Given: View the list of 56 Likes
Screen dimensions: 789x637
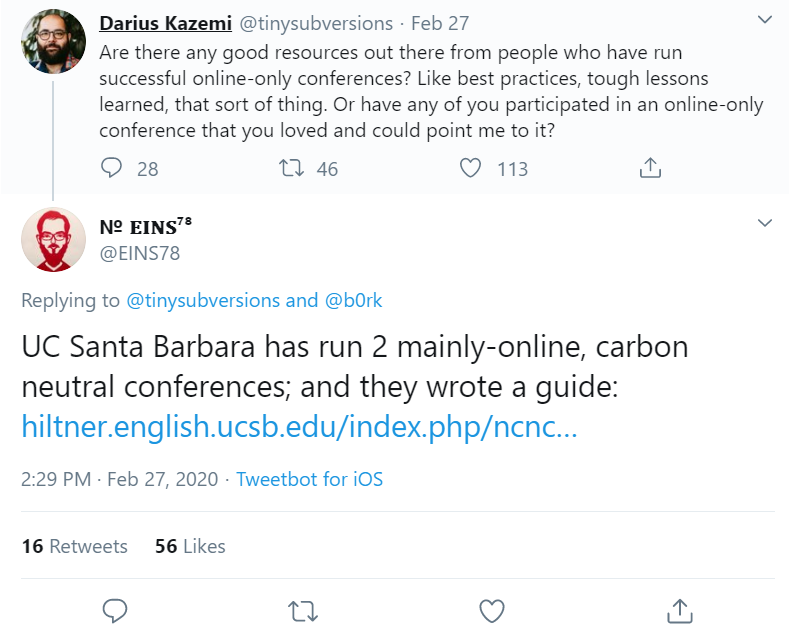Looking at the screenshot, I should pos(190,546).
